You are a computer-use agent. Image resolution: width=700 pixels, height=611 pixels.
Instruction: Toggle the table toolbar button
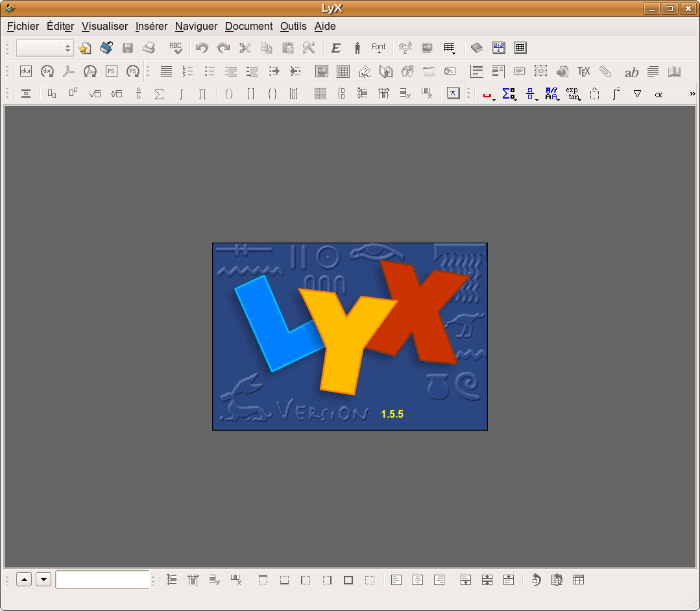point(520,48)
